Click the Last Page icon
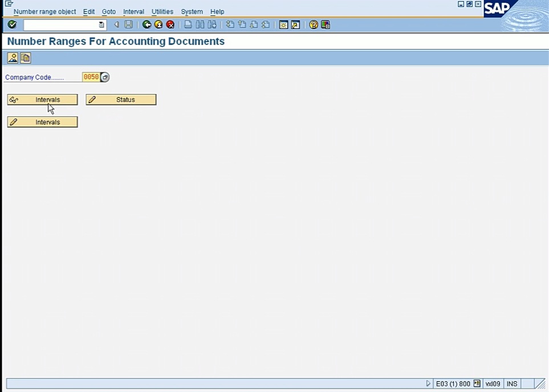This screenshot has height=392, width=549. (x=266, y=24)
